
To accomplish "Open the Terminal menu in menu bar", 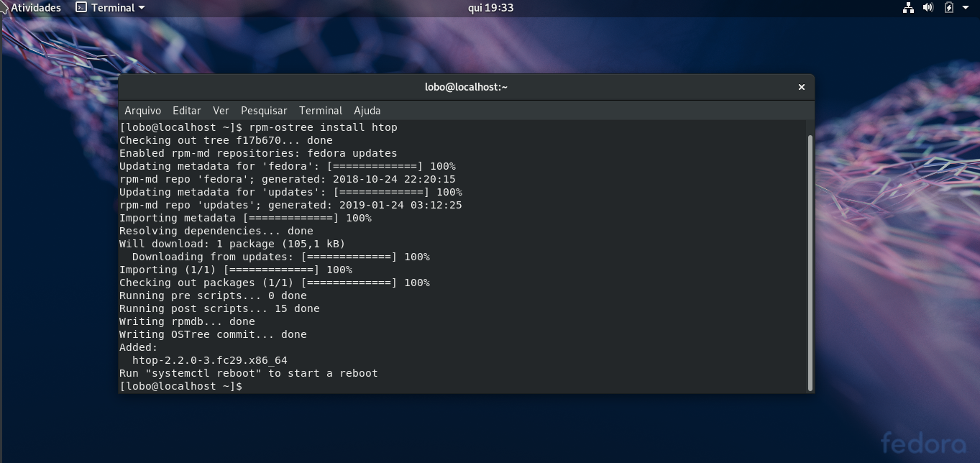I will coord(321,110).
